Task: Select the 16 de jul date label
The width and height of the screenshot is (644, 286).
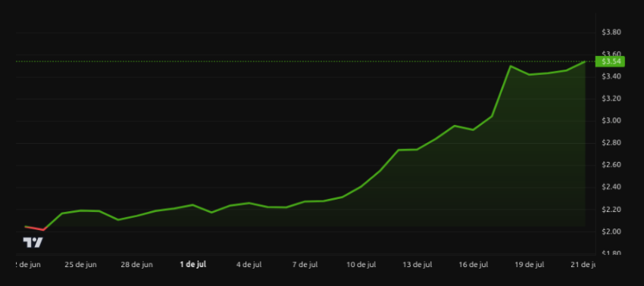Action: tap(474, 265)
